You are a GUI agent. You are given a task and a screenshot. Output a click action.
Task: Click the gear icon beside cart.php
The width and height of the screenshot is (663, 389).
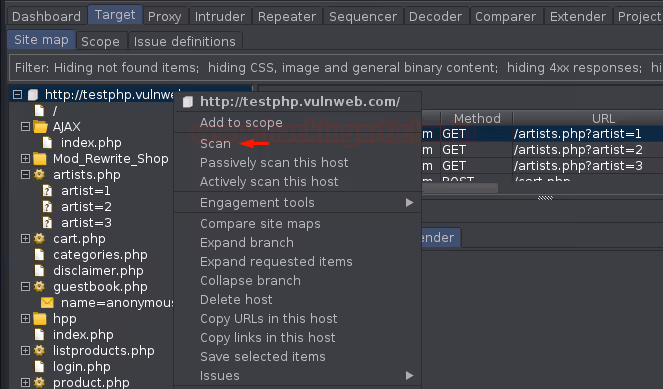coord(39,239)
